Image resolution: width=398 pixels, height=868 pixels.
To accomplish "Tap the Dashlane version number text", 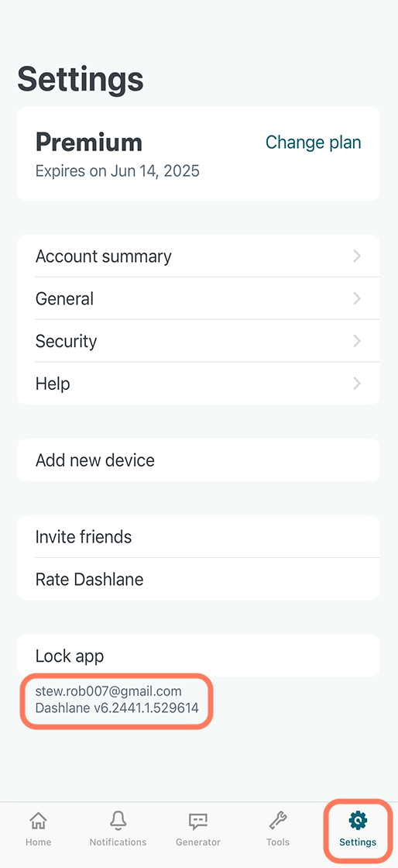I will (117, 708).
